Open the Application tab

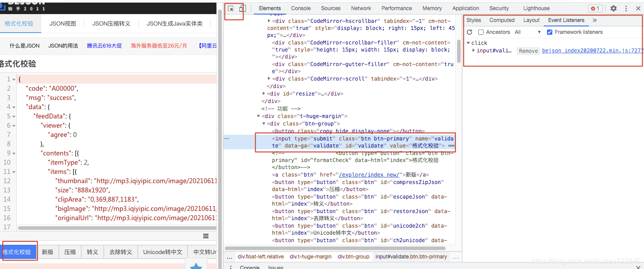[465, 8]
